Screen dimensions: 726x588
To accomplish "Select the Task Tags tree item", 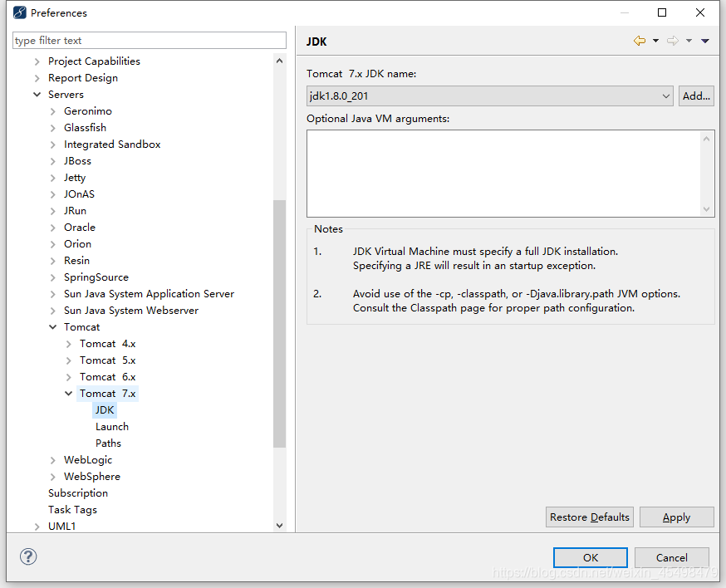I will (73, 510).
